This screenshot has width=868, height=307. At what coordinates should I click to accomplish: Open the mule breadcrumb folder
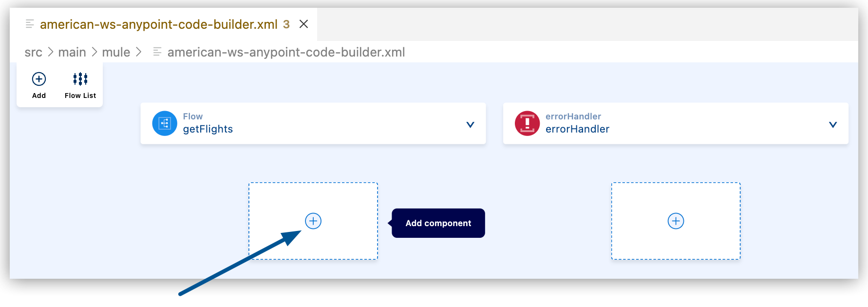coord(116,52)
